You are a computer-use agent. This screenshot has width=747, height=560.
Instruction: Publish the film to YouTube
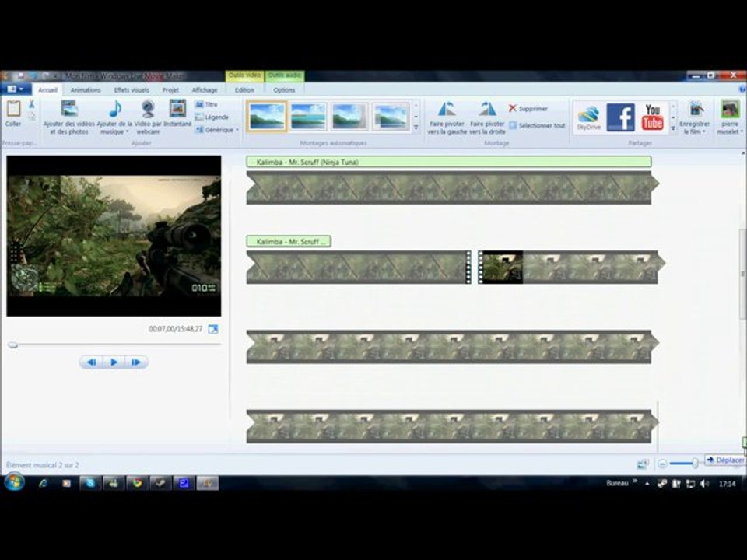pos(652,117)
